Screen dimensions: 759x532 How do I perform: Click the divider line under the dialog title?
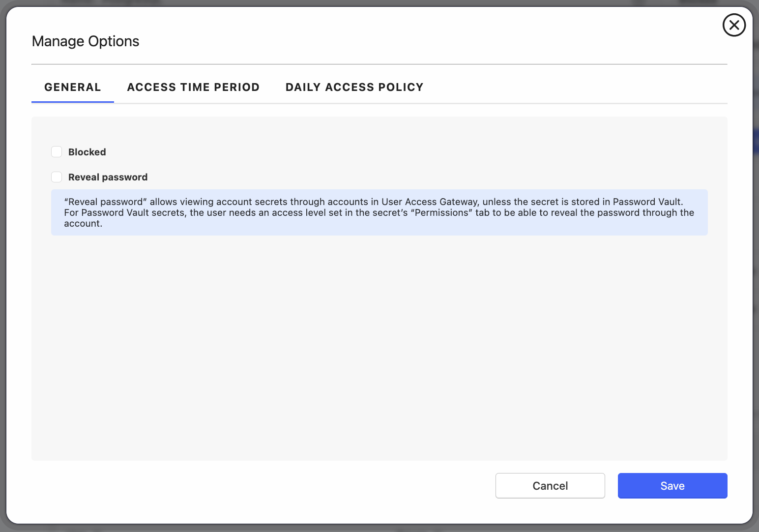(379, 64)
